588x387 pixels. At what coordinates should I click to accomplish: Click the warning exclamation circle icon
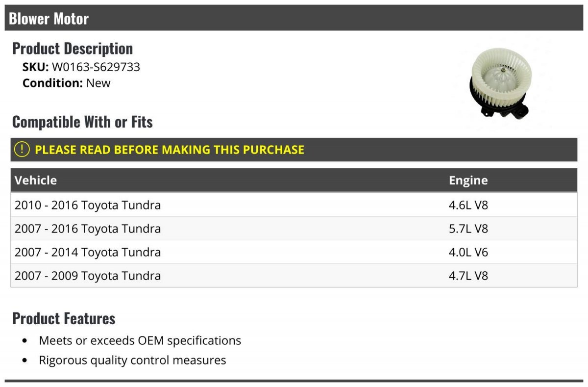tap(22, 149)
